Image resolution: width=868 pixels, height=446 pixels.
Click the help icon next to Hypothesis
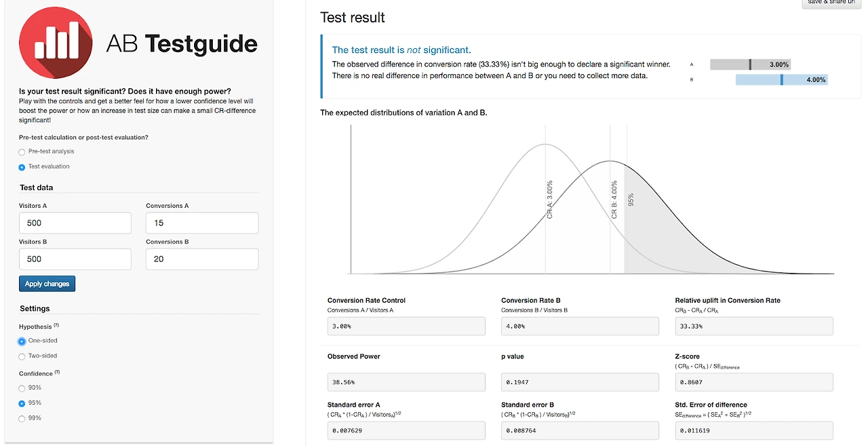(x=56, y=326)
